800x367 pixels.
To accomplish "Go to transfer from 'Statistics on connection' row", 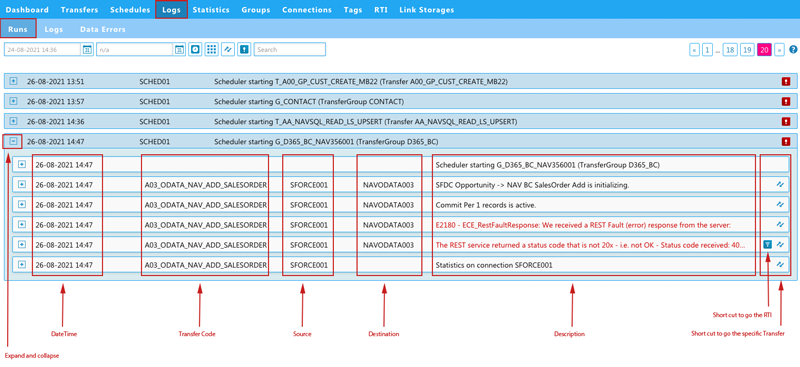I will coord(780,265).
